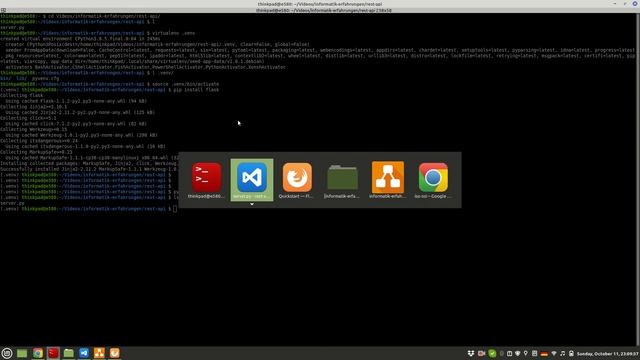The width and height of the screenshot is (640, 360).
Task: Switch to Firefox Quickstart window in switcher
Action: pos(297,180)
